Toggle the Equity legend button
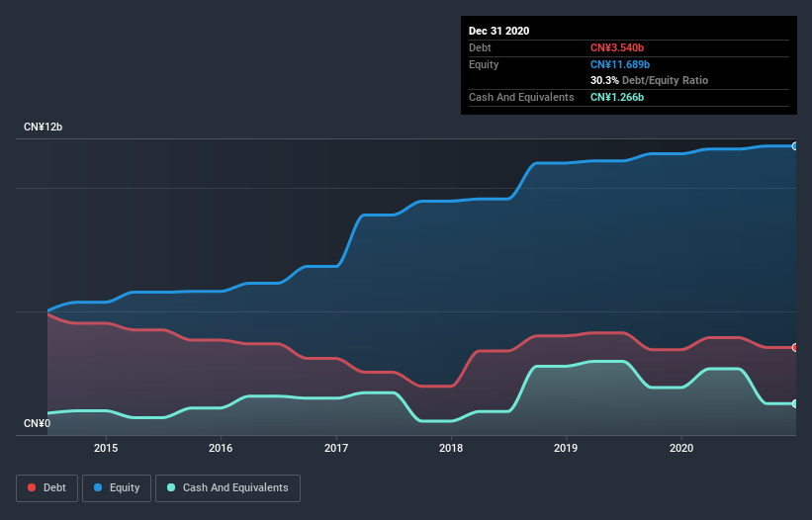This screenshot has width=812, height=520. [117, 488]
